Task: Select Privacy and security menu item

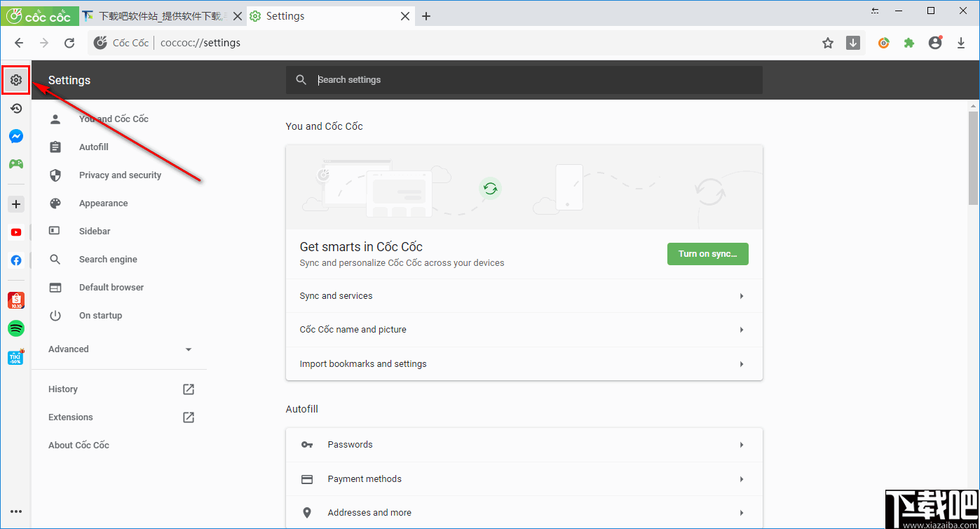Action: [x=120, y=175]
